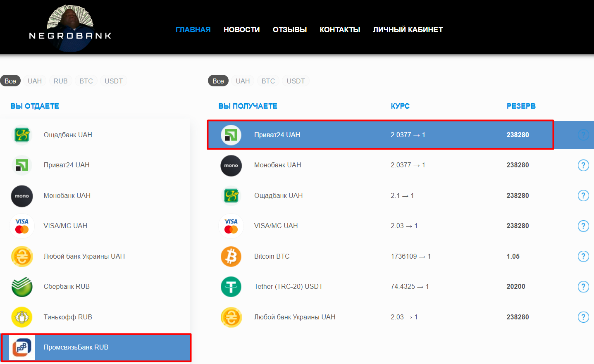The width and height of the screenshot is (594, 364).
Task: Filter the give list by USDT
Action: coord(114,81)
